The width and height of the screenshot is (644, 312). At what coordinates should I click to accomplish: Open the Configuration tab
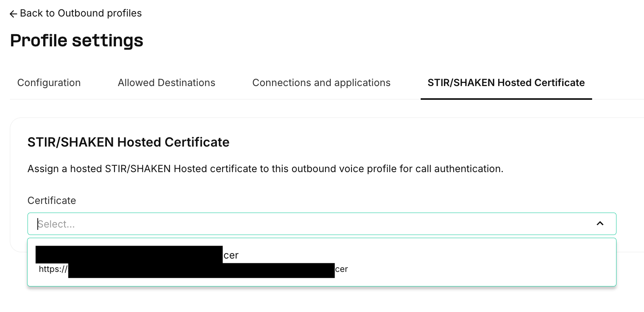click(x=49, y=83)
